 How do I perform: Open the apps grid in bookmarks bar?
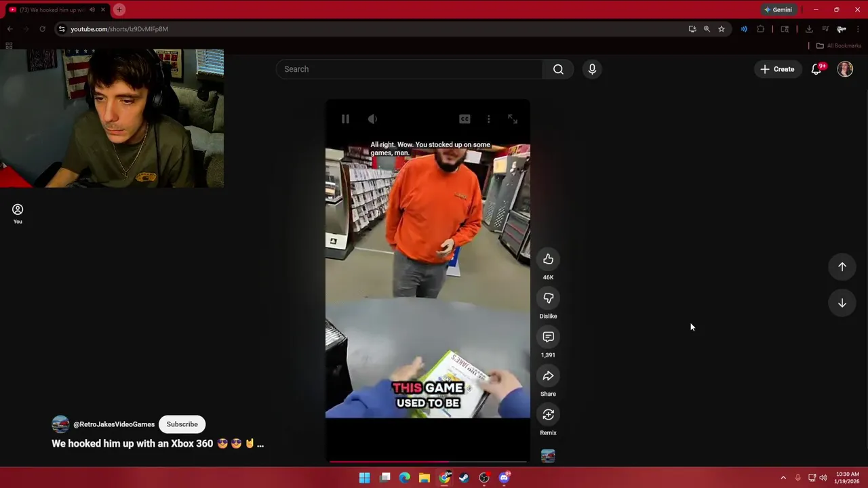coord(9,45)
